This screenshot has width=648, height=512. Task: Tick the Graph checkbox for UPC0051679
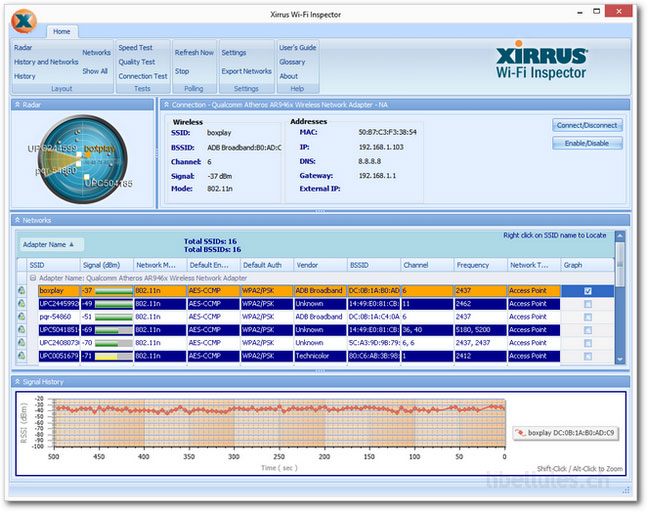coord(588,356)
